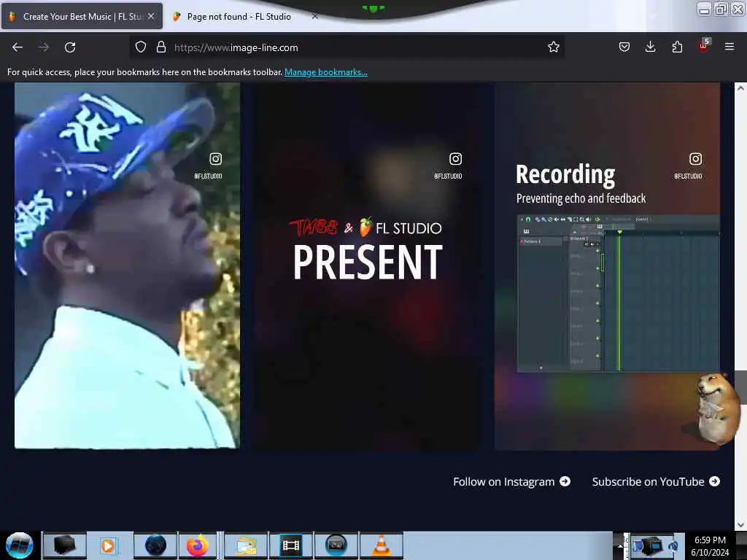
Task: Open tracking protection shield icon
Action: pyautogui.click(x=141, y=47)
